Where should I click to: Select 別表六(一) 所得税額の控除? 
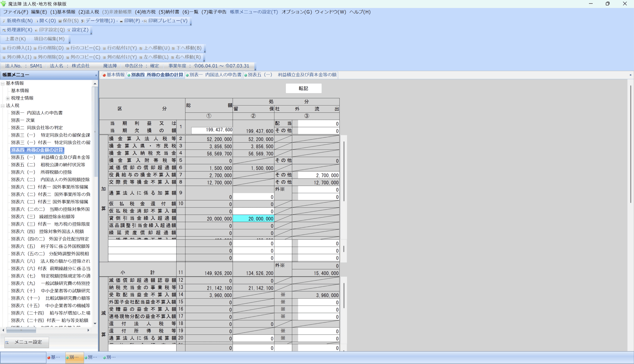[x=42, y=172]
